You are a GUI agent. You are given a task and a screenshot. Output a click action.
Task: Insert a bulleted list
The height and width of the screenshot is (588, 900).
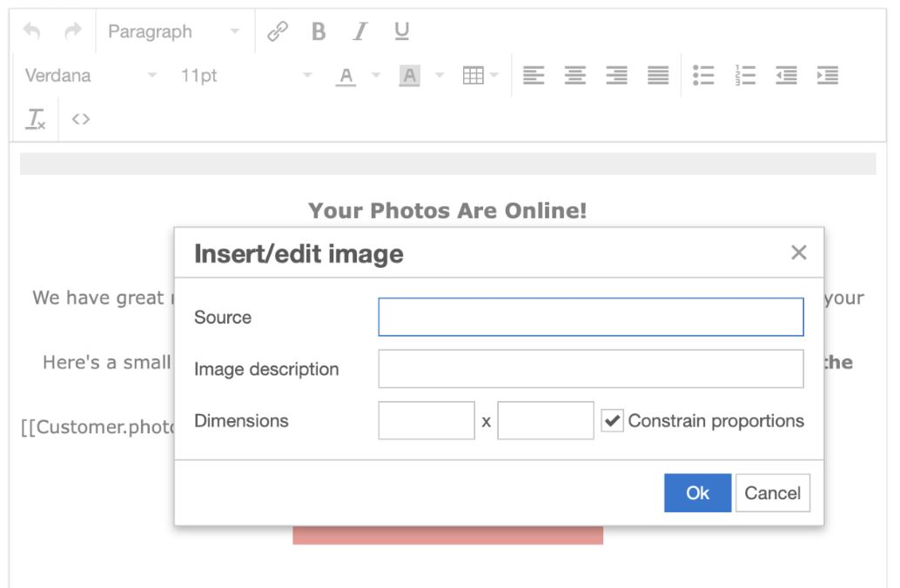coord(703,75)
